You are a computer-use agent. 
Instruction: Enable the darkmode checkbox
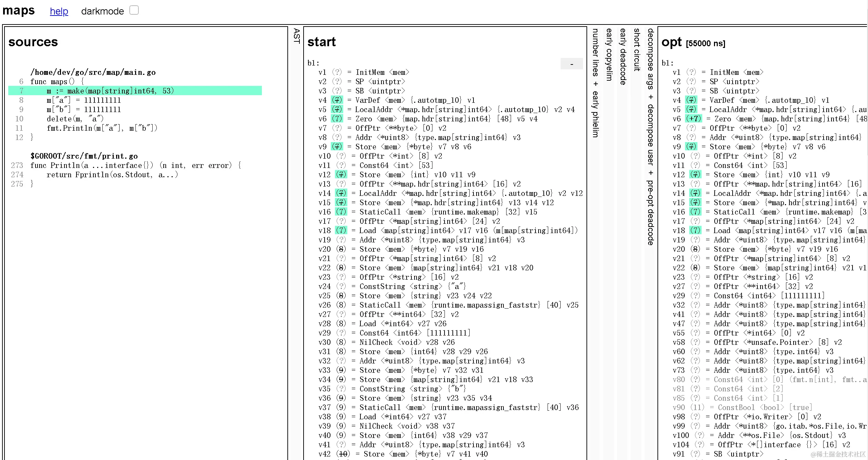pos(134,10)
